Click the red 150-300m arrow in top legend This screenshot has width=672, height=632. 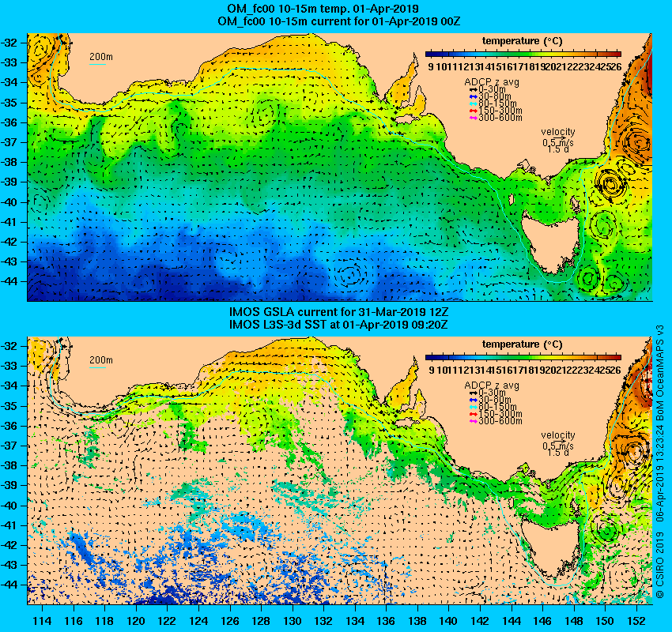[473, 111]
